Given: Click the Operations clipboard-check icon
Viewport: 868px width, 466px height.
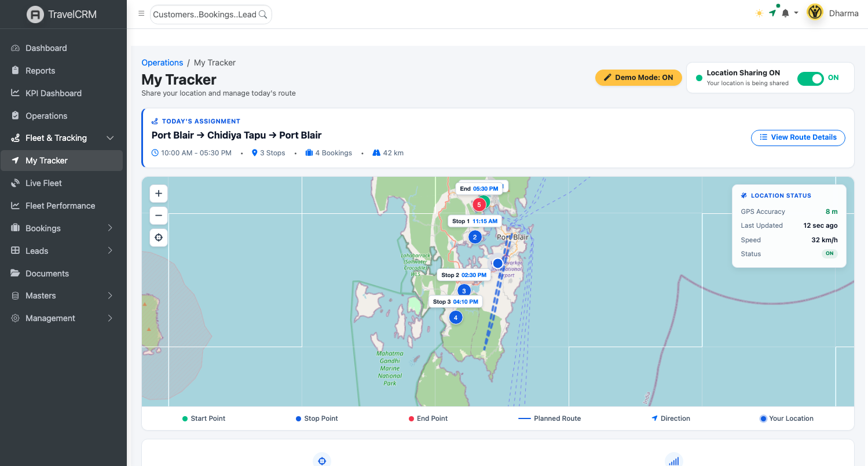Looking at the screenshot, I should (x=16, y=116).
